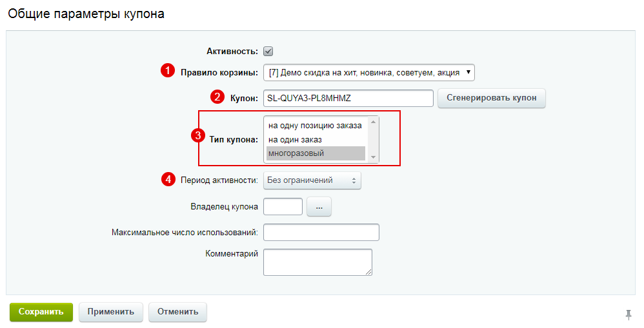The height and width of the screenshot is (328, 644).
Task: Click the green Сохранить button
Action: coord(41,312)
